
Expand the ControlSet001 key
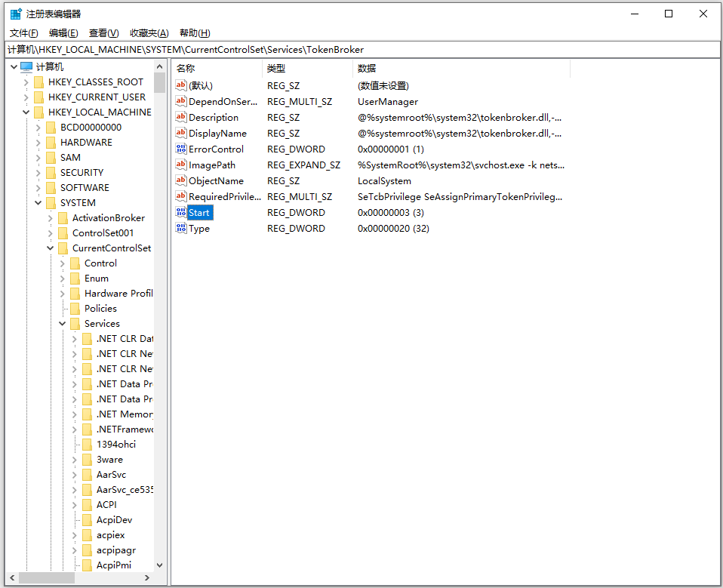pyautogui.click(x=51, y=233)
